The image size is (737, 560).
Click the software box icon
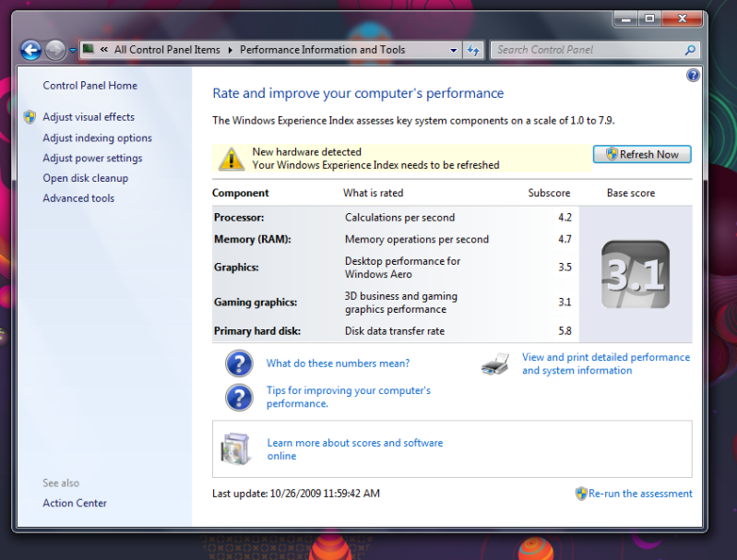click(x=235, y=449)
